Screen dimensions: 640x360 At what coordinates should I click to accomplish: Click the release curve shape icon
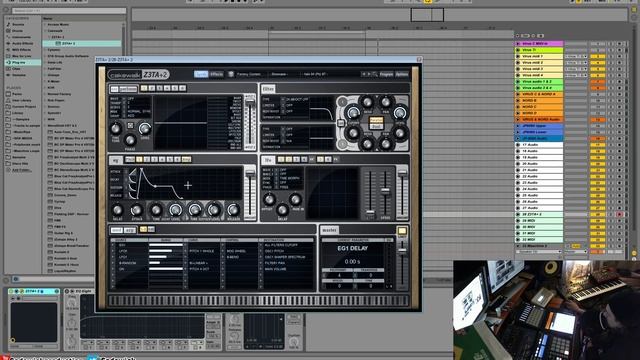[x=132, y=195]
